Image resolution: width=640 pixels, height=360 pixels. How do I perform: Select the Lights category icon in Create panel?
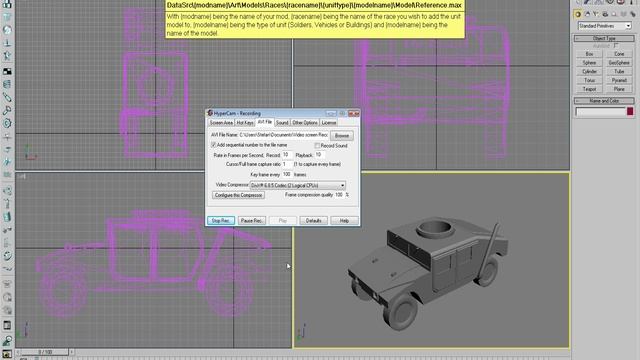[x=596, y=14]
